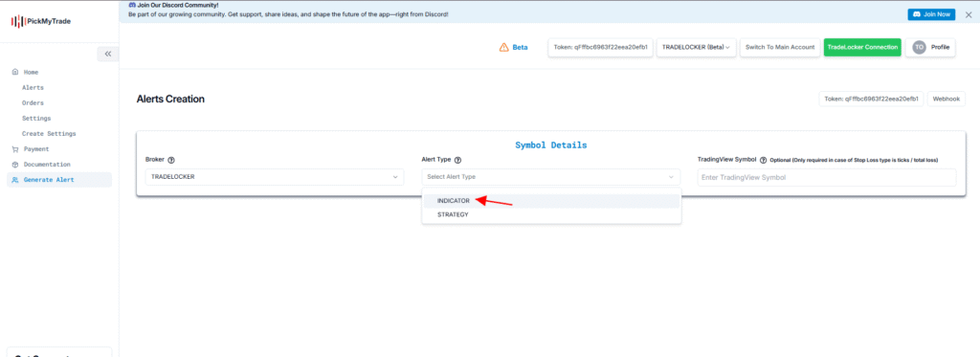This screenshot has width=980, height=357.
Task: Click the Alert Type help question icon
Action: [457, 160]
